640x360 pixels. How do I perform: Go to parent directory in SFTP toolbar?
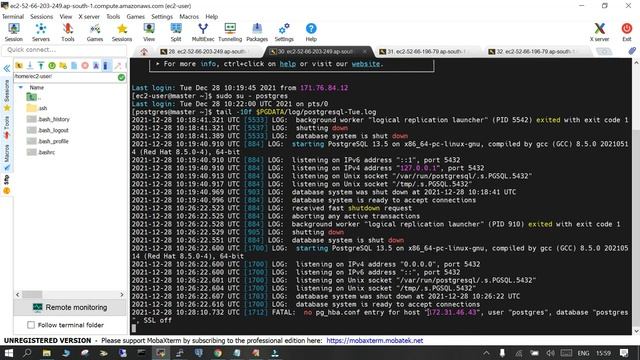(x=19, y=65)
